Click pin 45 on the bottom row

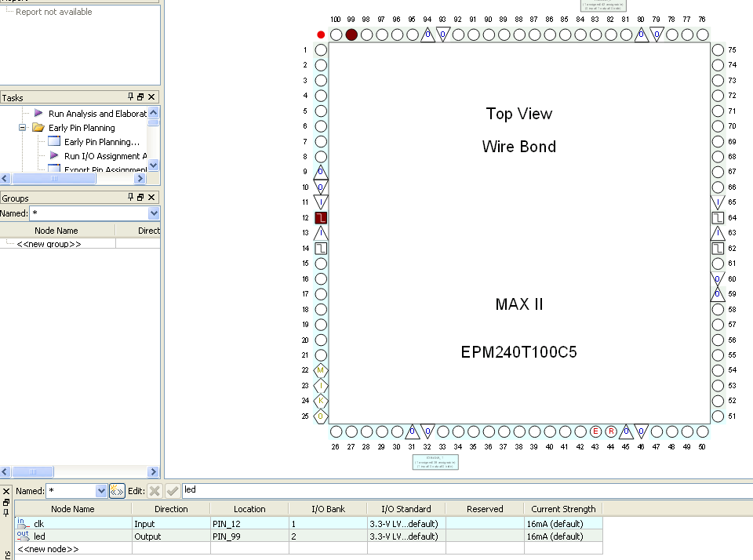(x=626, y=431)
